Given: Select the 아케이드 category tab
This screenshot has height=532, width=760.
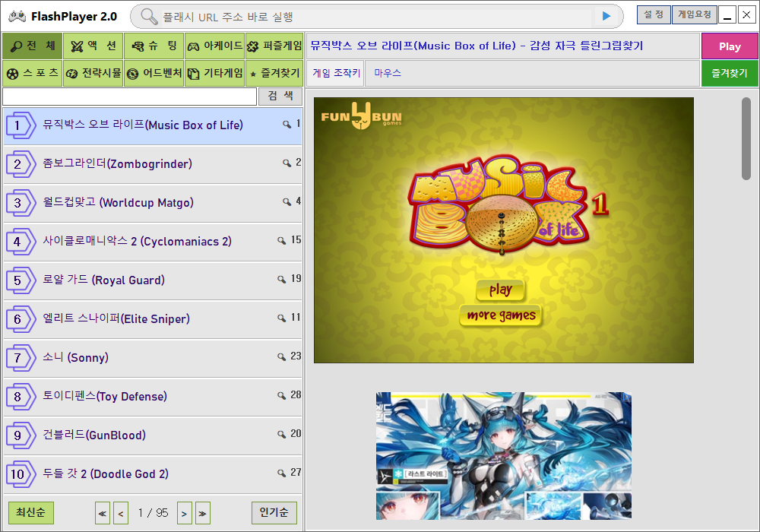Looking at the screenshot, I should [215, 46].
